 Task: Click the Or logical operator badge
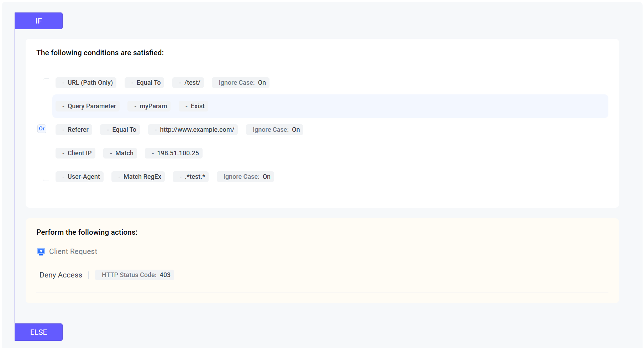click(x=42, y=129)
